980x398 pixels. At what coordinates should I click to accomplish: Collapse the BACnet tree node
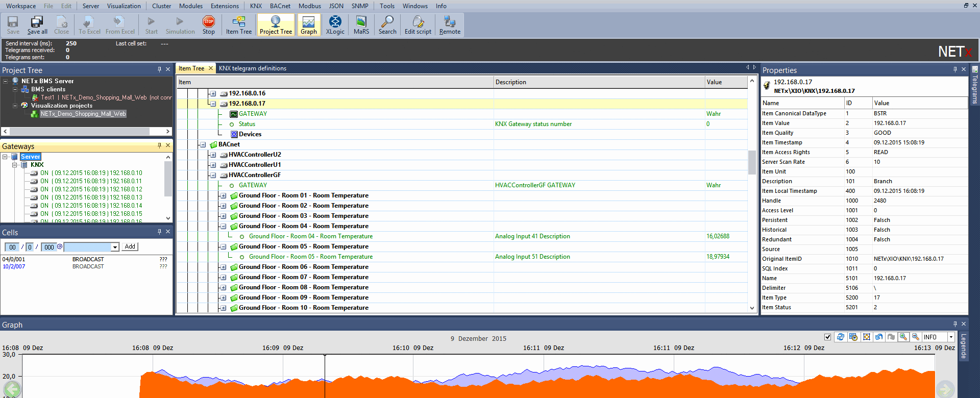coord(203,144)
